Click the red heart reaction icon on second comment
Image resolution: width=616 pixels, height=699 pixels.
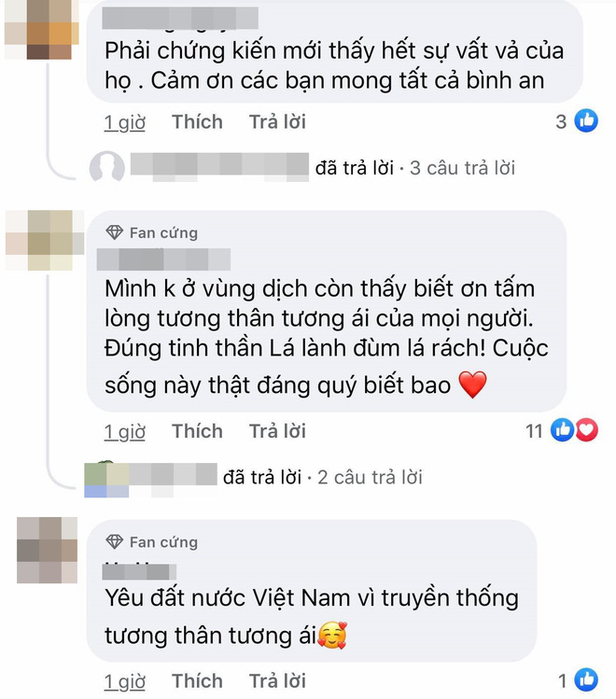(586, 430)
